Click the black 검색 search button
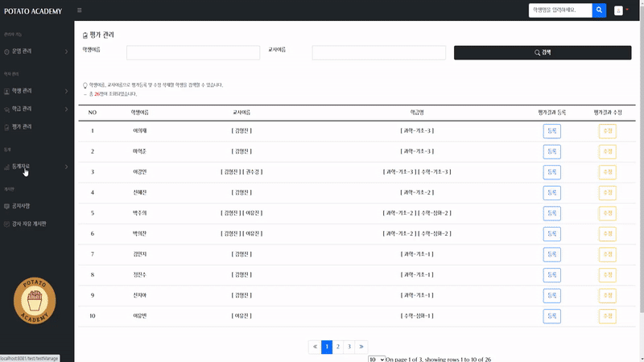The height and width of the screenshot is (362, 644). [543, 52]
